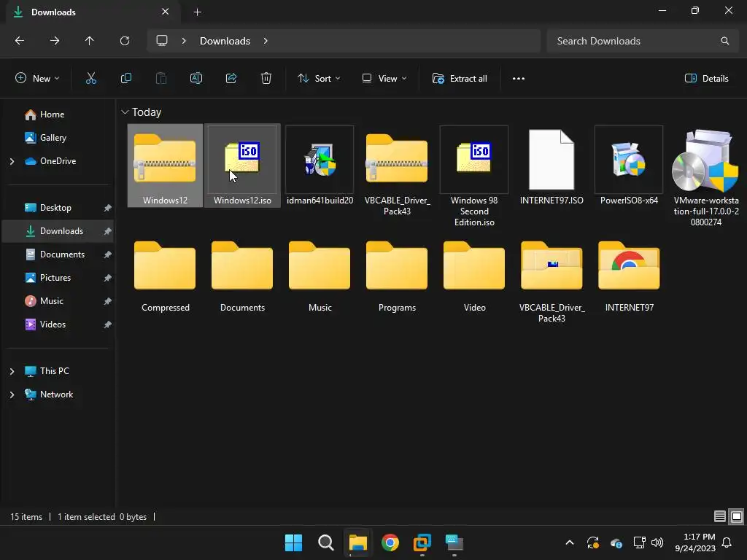This screenshot has height=560, width=747.
Task: Open the Sort dropdown menu
Action: pos(319,79)
